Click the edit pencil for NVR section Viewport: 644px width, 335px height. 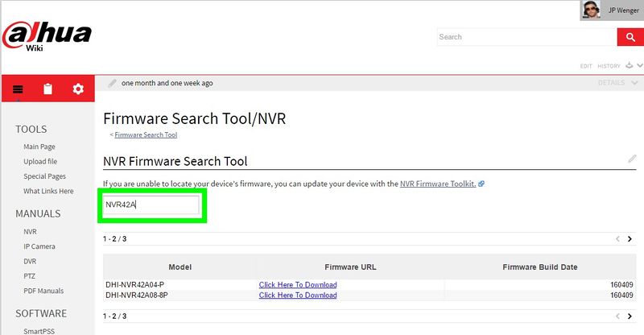[632, 159]
